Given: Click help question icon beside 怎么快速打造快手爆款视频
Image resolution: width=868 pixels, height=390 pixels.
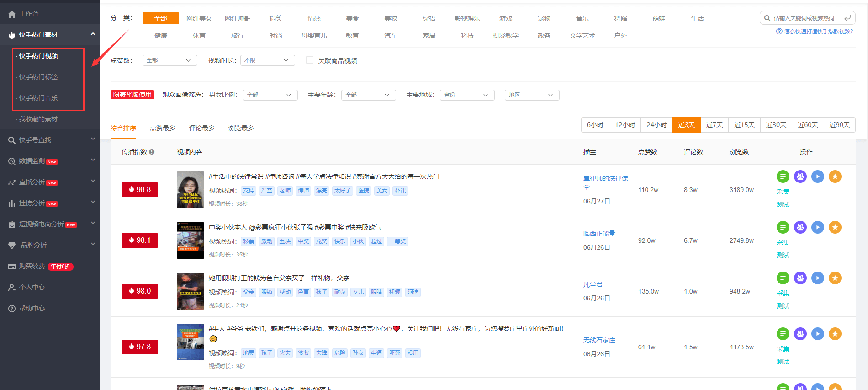Looking at the screenshot, I should tap(779, 32).
